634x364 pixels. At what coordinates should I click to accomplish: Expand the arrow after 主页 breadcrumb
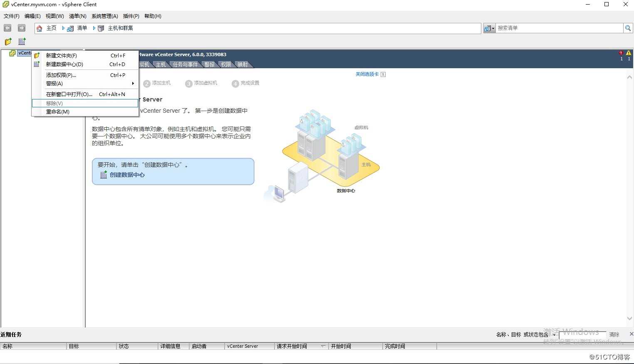[63, 28]
